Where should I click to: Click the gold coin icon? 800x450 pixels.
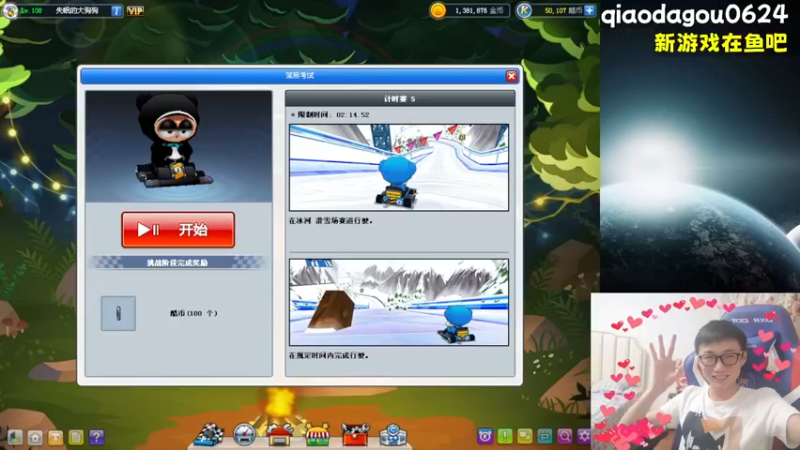coord(438,10)
